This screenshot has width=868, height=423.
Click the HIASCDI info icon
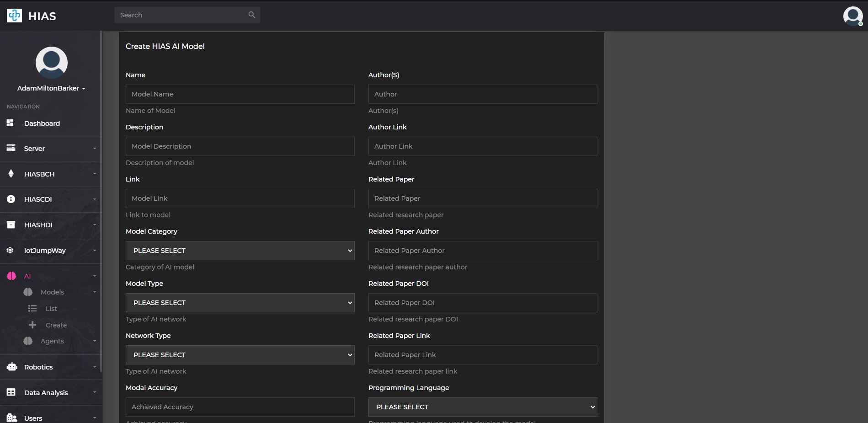coord(11,199)
